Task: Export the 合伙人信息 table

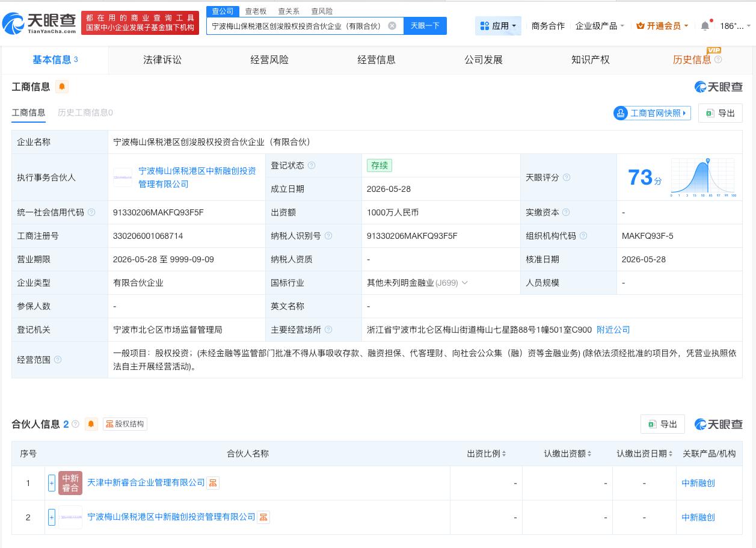Action: [x=663, y=424]
